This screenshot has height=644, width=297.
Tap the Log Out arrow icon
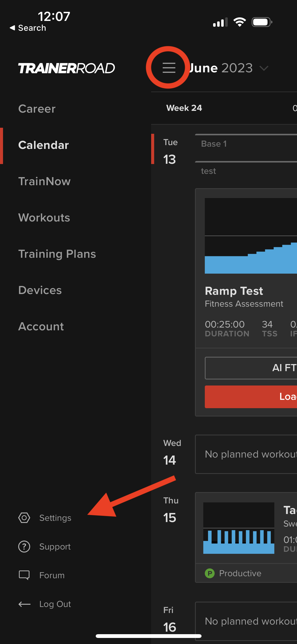click(24, 604)
